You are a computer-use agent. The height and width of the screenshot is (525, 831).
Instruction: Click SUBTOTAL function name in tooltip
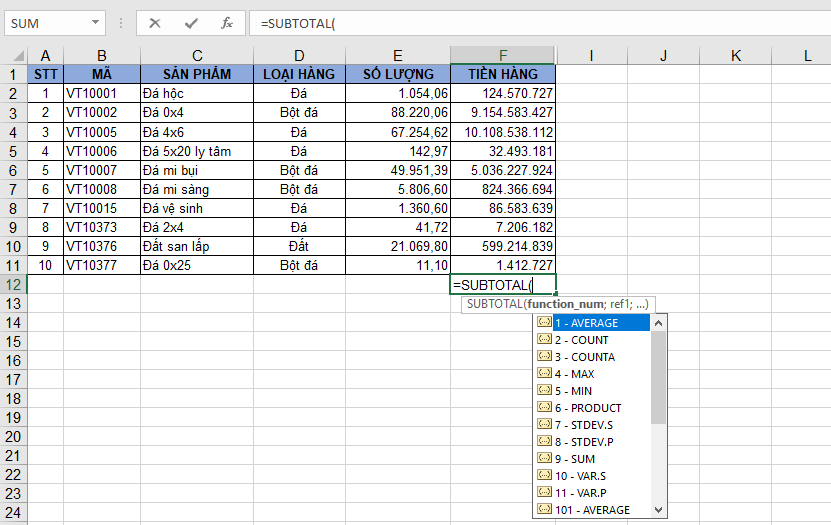(x=494, y=304)
